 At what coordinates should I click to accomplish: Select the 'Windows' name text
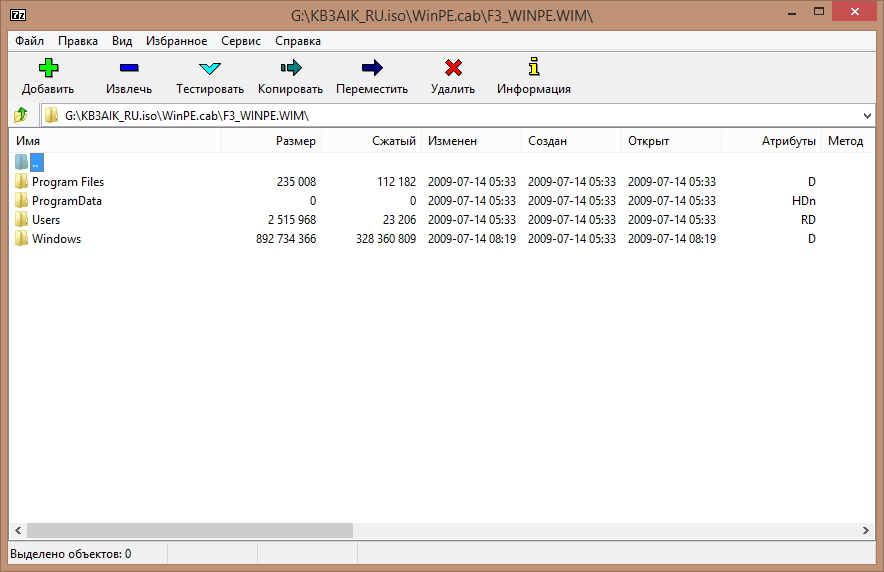[x=56, y=238]
